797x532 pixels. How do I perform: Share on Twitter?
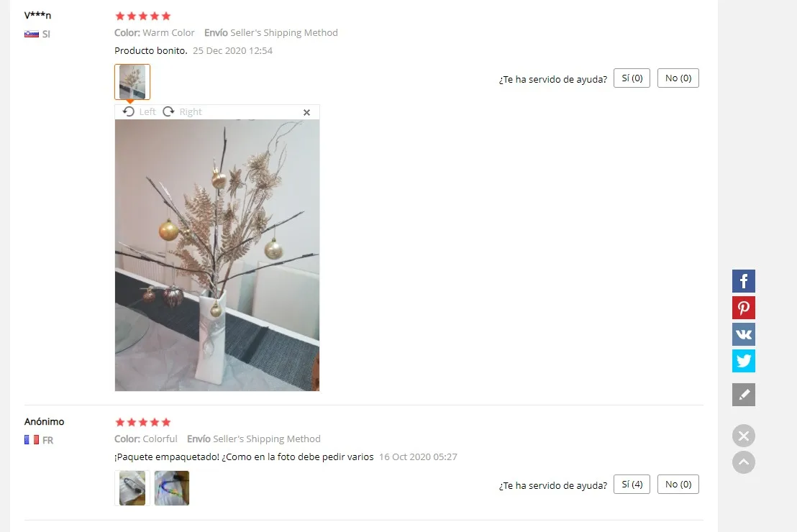point(743,361)
